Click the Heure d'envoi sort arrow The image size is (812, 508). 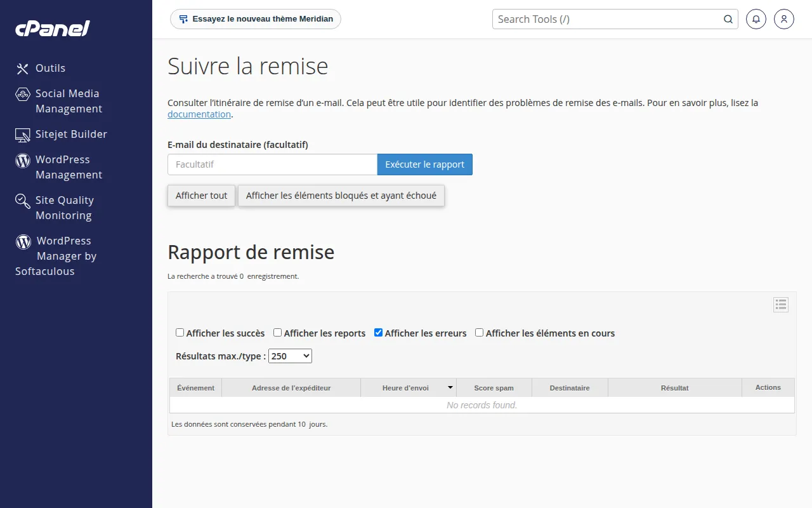point(450,387)
